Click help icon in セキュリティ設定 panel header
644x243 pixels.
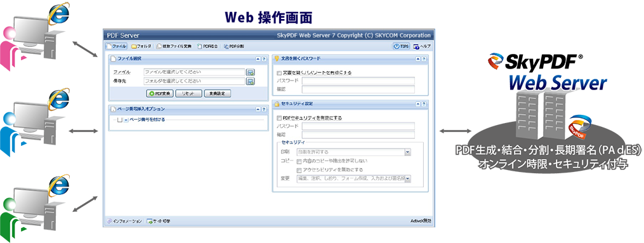pos(424,104)
